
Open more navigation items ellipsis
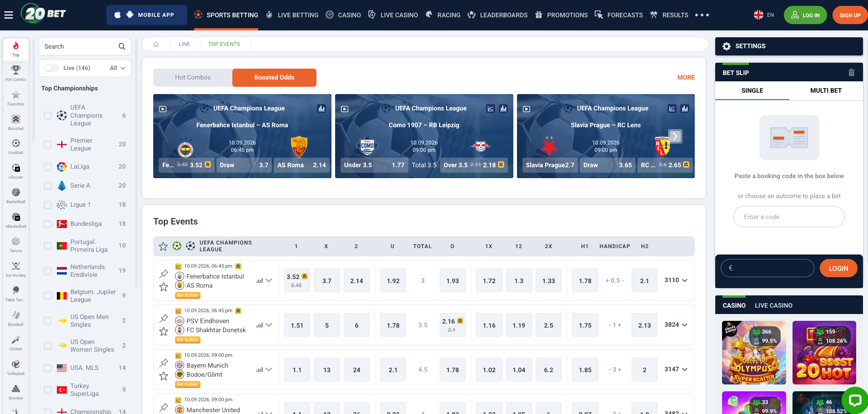coord(702,15)
